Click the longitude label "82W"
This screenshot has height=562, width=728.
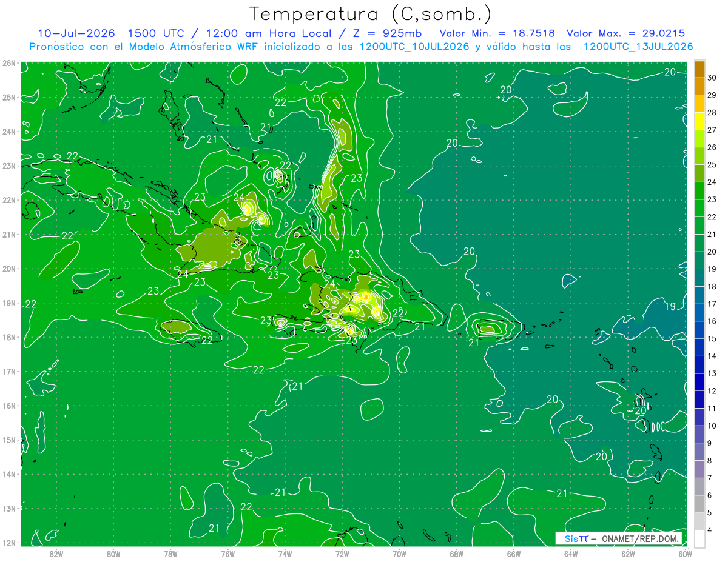pos(56,554)
